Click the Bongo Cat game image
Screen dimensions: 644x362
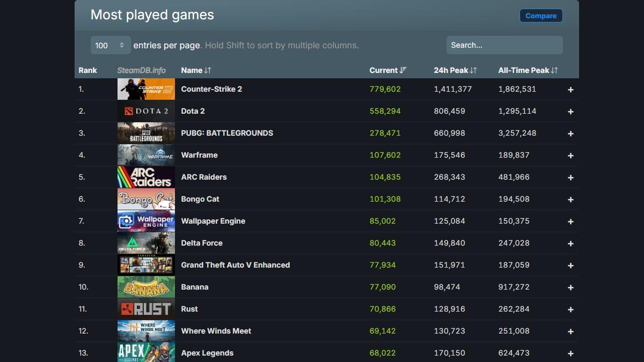coord(146,199)
